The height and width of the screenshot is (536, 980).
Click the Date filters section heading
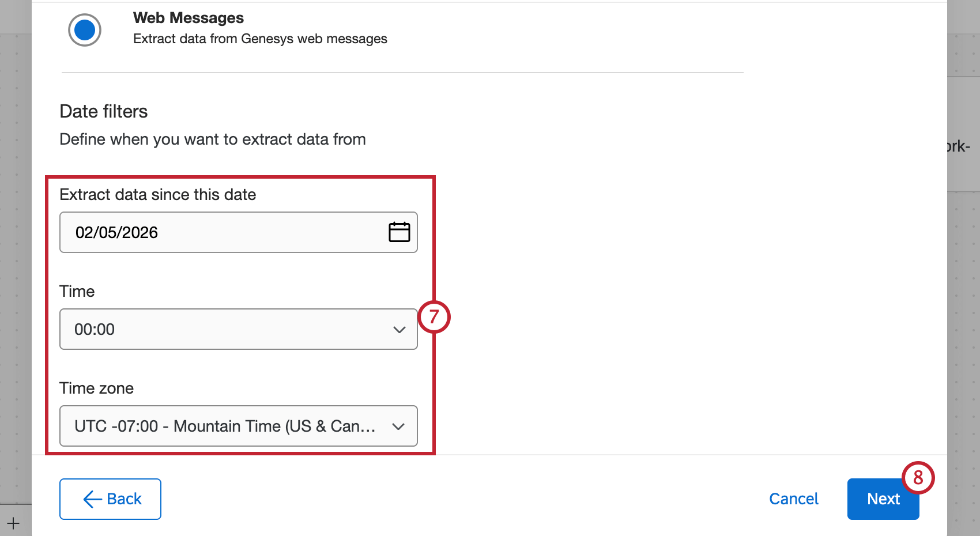click(104, 111)
